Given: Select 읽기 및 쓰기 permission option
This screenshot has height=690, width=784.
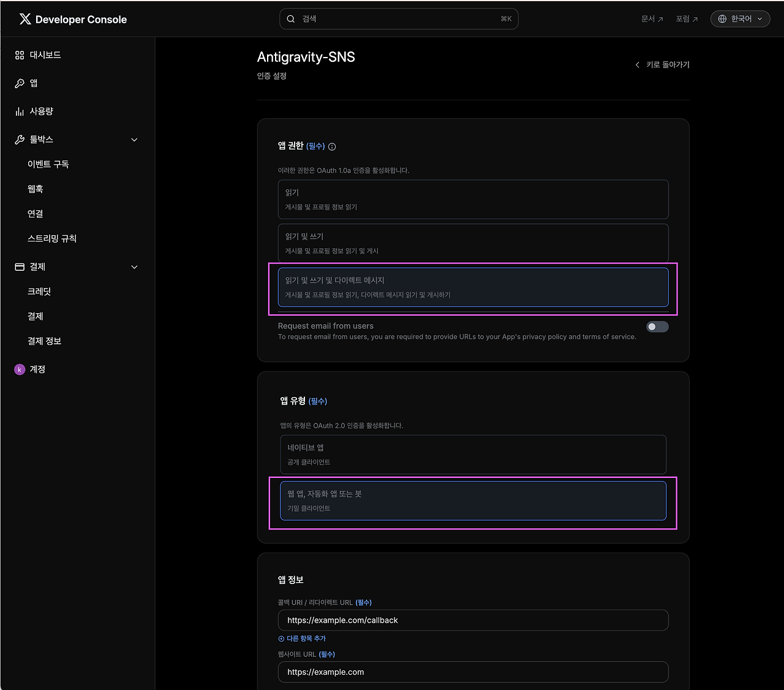Looking at the screenshot, I should (x=473, y=243).
